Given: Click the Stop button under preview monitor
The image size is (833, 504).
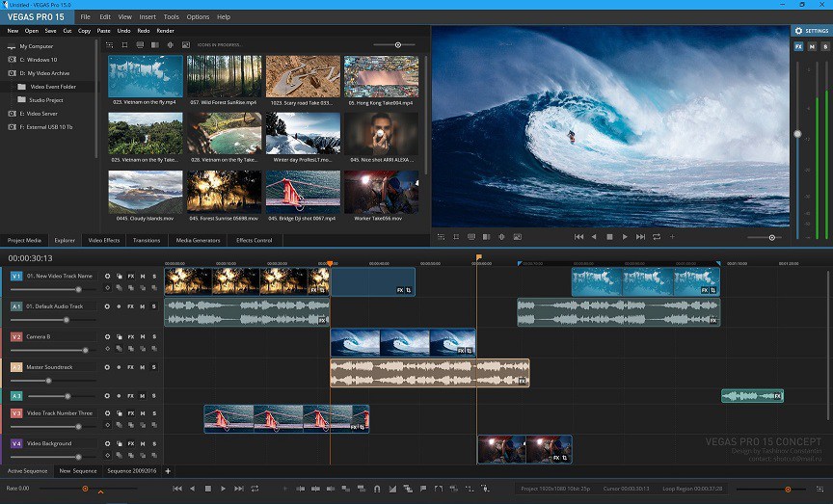Looking at the screenshot, I should coord(610,237).
